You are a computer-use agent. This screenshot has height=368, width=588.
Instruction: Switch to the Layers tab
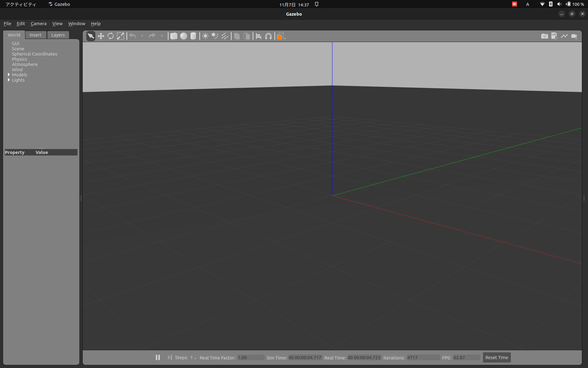(58, 35)
